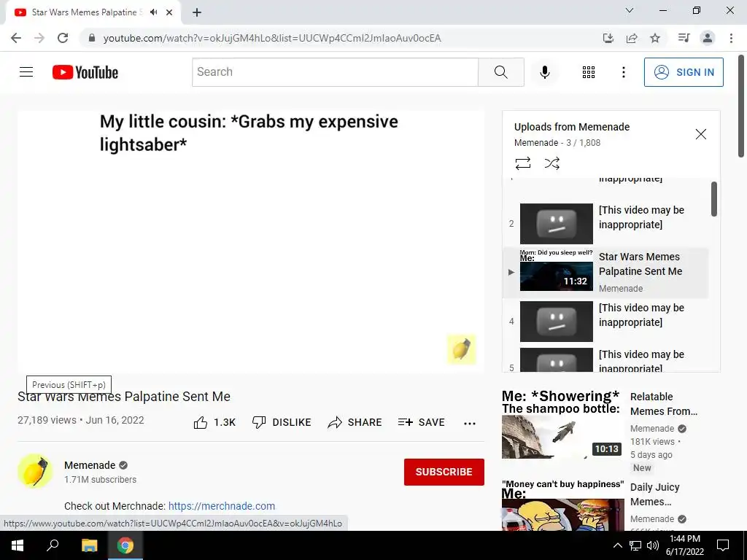Open Windows Start menu
Viewport: 747px width, 560px height.
[x=18, y=545]
